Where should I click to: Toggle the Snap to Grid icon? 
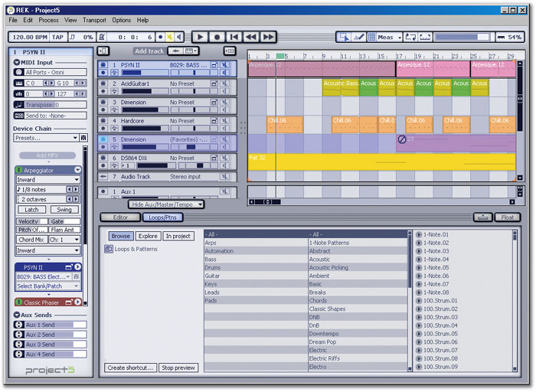[x=371, y=37]
